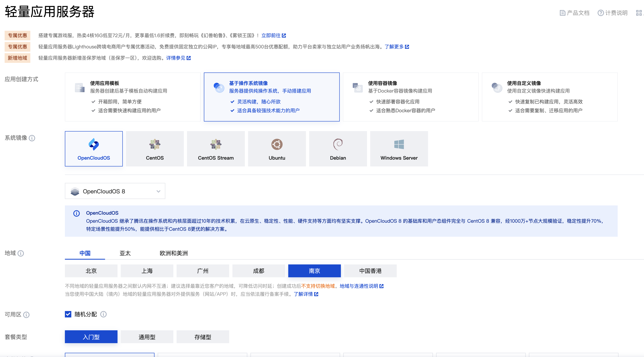
Task: Click the info icon in OpenCloudOS notice
Action: click(77, 213)
